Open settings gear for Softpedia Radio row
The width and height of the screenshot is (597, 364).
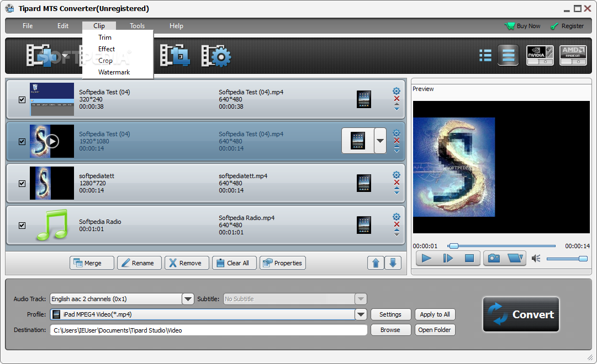pyautogui.click(x=397, y=216)
